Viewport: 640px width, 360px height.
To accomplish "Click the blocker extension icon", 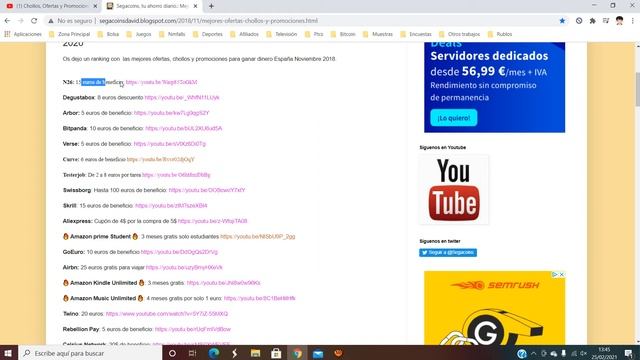I will (x=579, y=21).
